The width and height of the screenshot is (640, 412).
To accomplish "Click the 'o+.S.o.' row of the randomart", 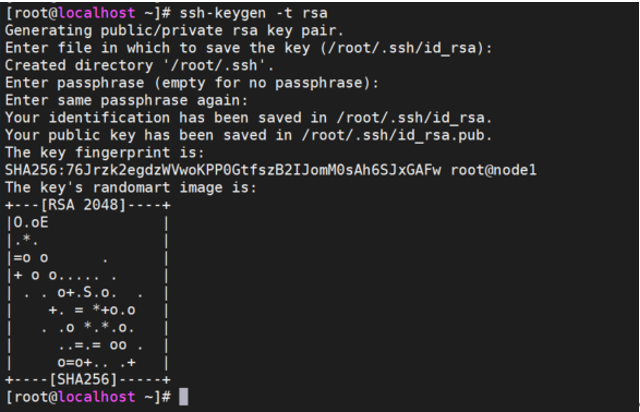I will click(x=88, y=293).
